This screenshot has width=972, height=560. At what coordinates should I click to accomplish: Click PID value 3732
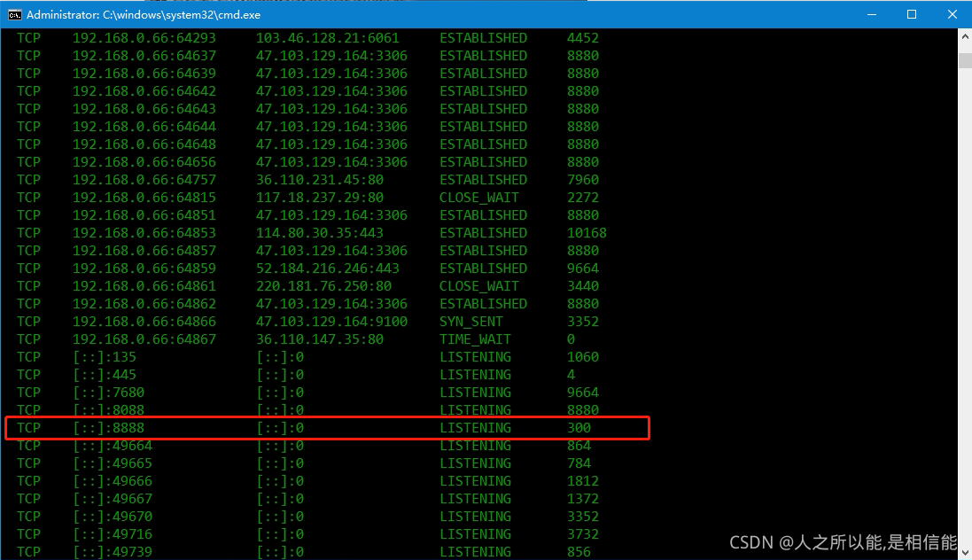(x=583, y=534)
